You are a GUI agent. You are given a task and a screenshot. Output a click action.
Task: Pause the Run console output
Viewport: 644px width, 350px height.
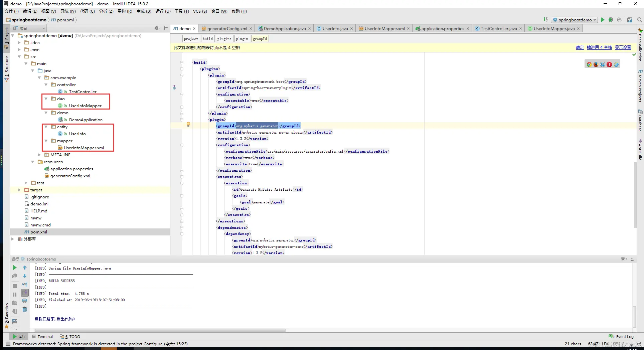15,295
